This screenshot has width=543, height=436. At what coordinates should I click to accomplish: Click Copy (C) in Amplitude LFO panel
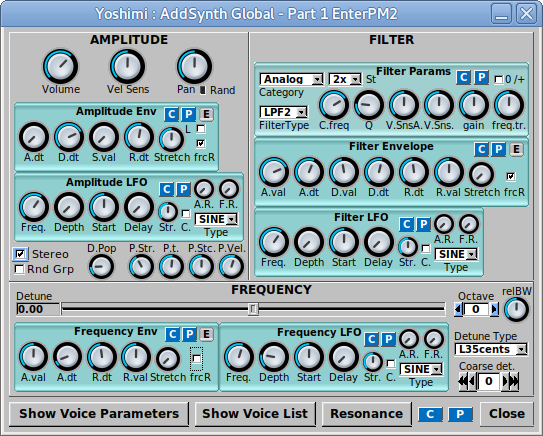(x=167, y=189)
